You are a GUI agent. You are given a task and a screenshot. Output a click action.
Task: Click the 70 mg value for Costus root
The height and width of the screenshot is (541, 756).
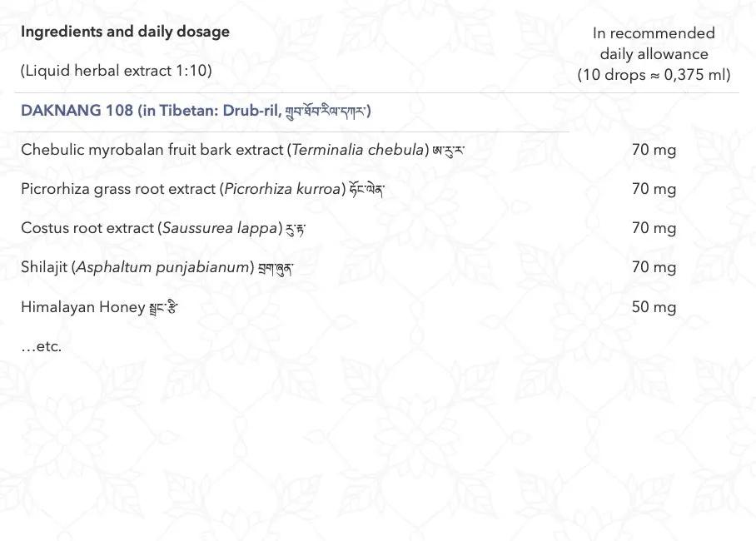[x=654, y=228]
